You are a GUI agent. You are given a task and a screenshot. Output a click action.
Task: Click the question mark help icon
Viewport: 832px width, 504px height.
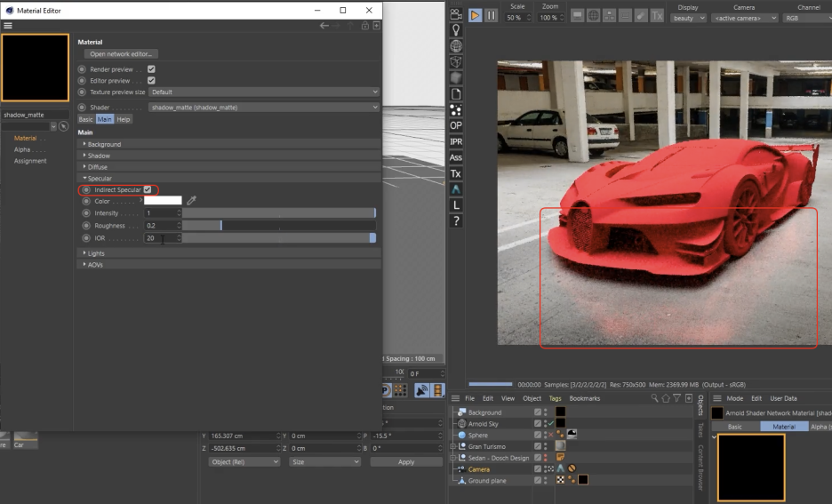456,221
